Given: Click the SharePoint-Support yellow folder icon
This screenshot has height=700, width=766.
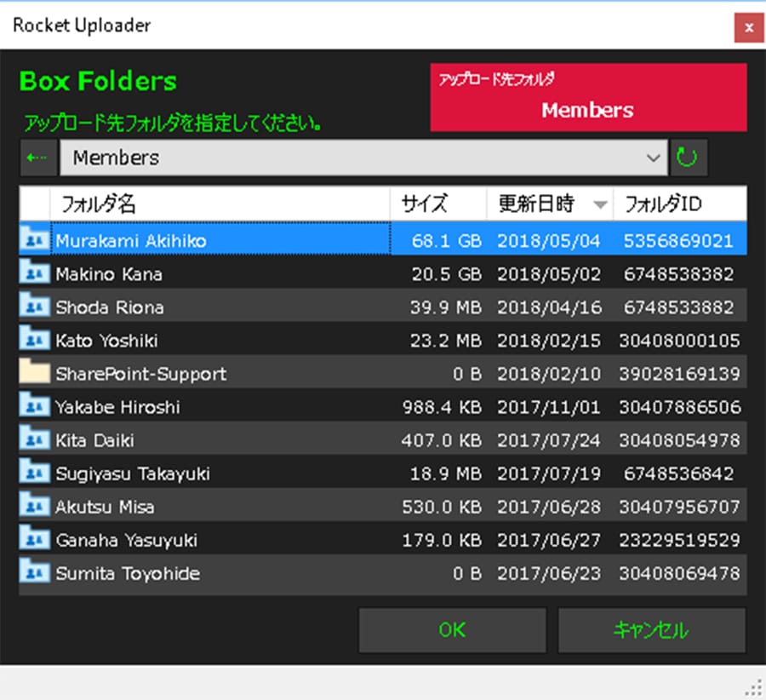Looking at the screenshot, I should click(35, 372).
